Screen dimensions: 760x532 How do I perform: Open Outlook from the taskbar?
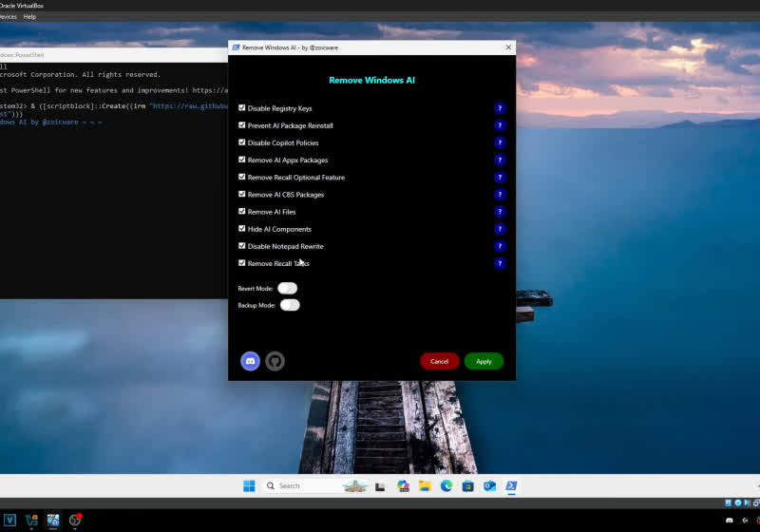489,485
